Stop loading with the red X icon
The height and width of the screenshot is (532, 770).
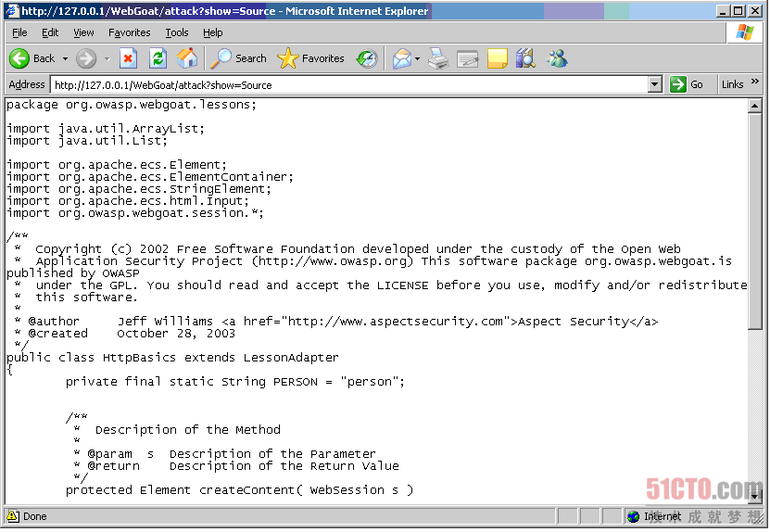[128, 59]
